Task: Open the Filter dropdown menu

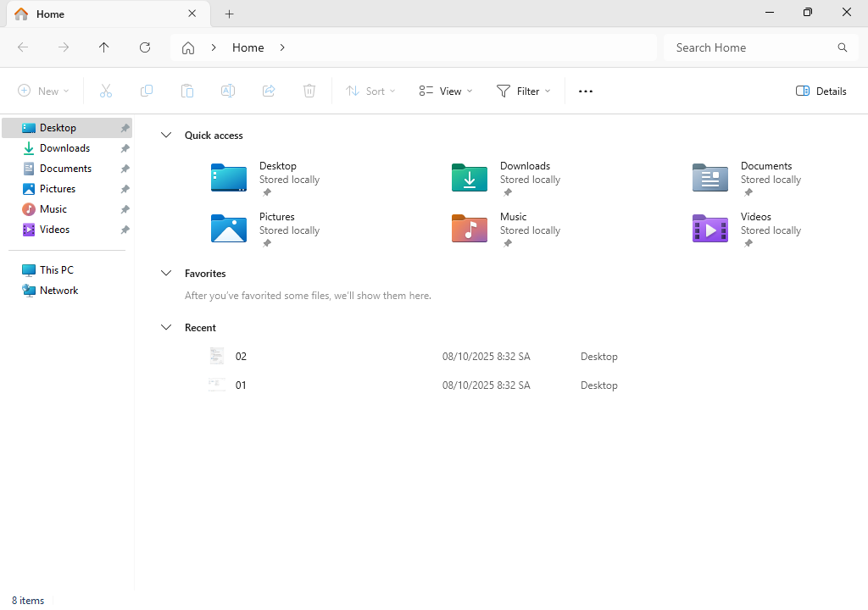Action: pos(523,91)
